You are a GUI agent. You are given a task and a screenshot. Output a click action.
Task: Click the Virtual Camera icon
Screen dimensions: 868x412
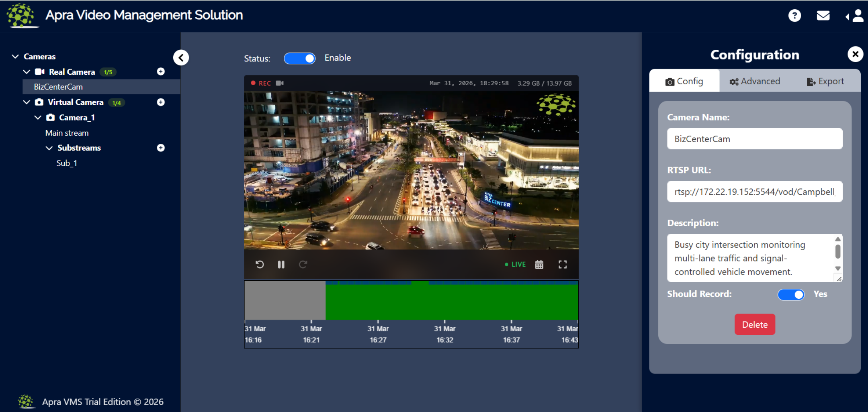click(x=39, y=102)
